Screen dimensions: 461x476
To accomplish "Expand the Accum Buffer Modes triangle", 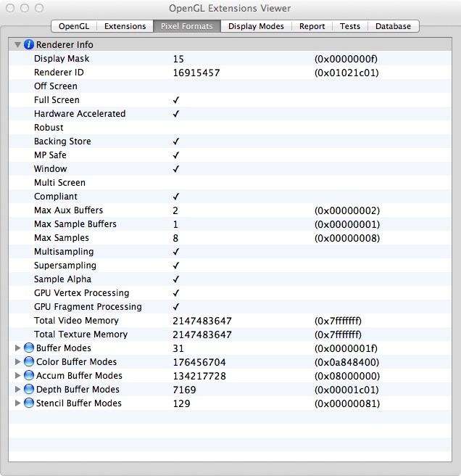I will pos(17,376).
